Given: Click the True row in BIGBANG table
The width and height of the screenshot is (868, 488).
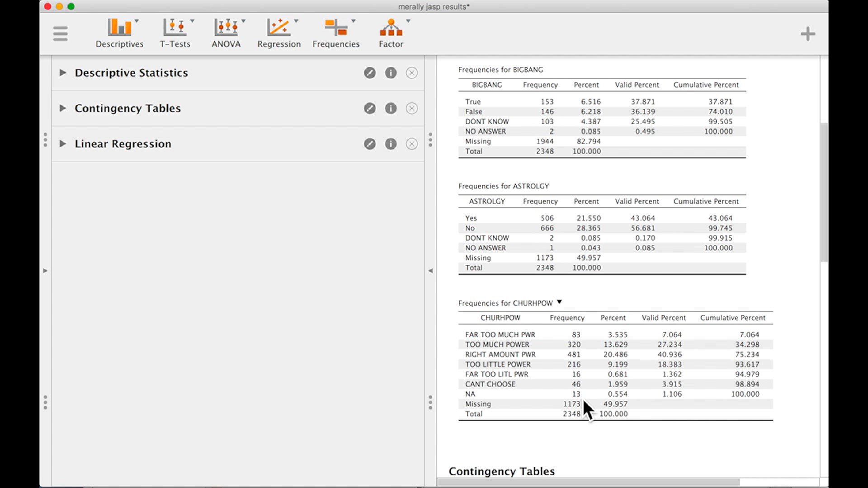Looking at the screenshot, I should click(602, 102).
